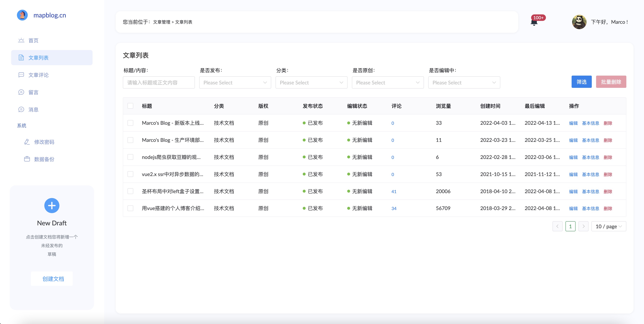The height and width of the screenshot is (324, 644).
Task: Click the blue plus New Draft icon
Action: pyautogui.click(x=52, y=206)
